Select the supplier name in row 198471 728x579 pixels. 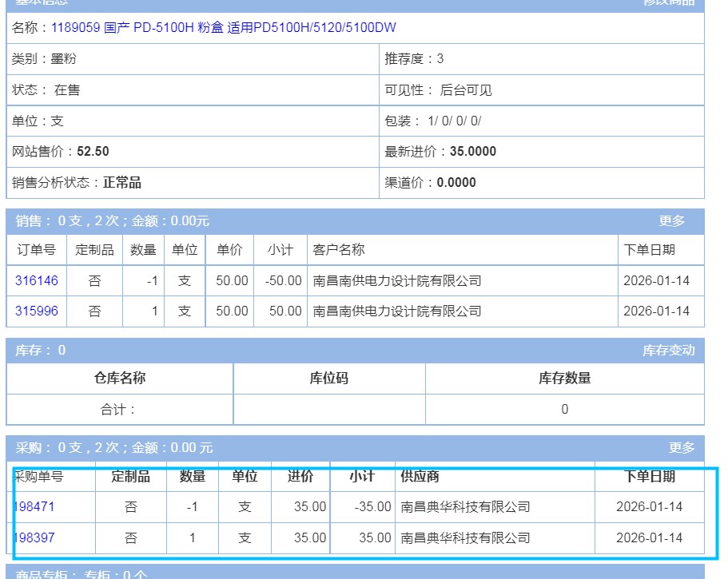coord(465,507)
